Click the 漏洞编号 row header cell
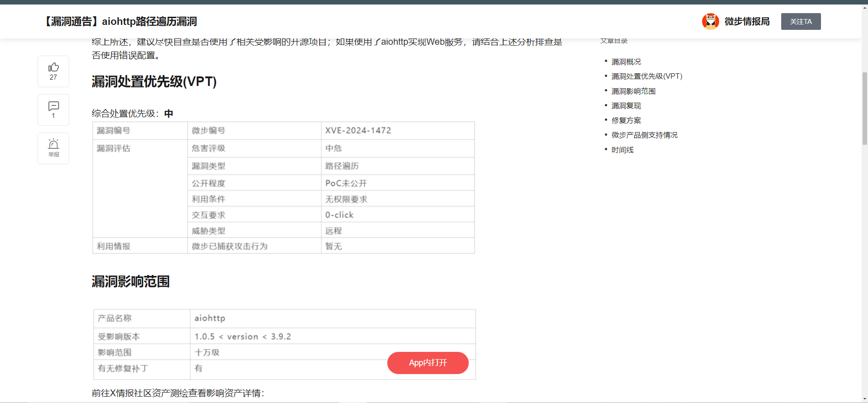 click(140, 130)
